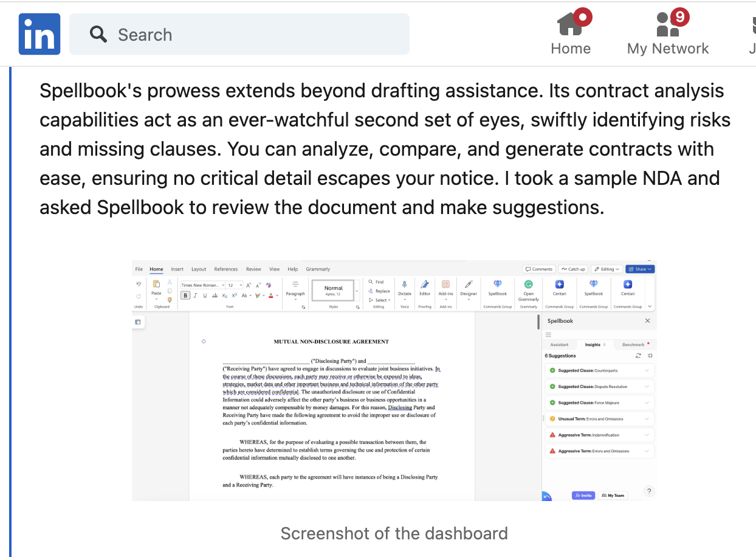Click the Add-ins icon

point(445,284)
